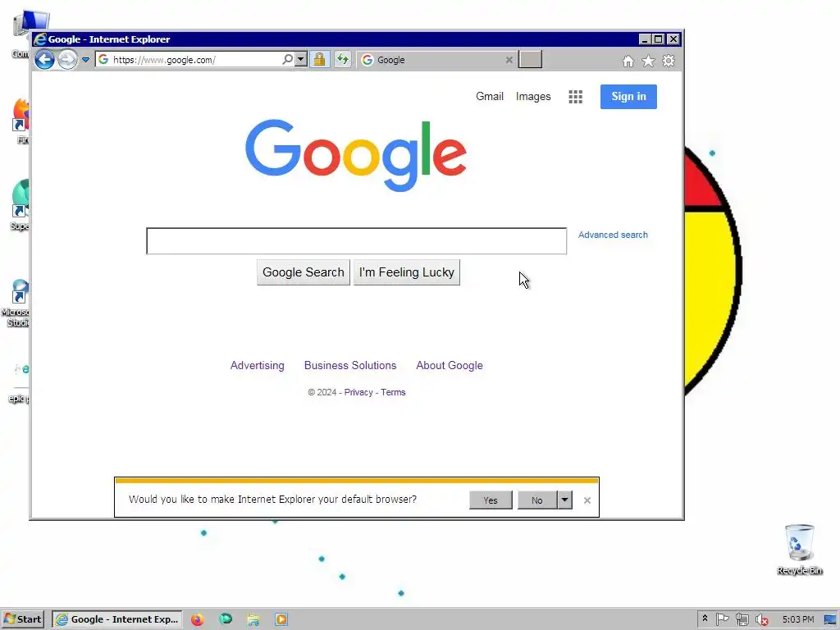The image size is (840, 630).
Task: Expand the address bar autocomplete dropdown
Action: point(301,59)
